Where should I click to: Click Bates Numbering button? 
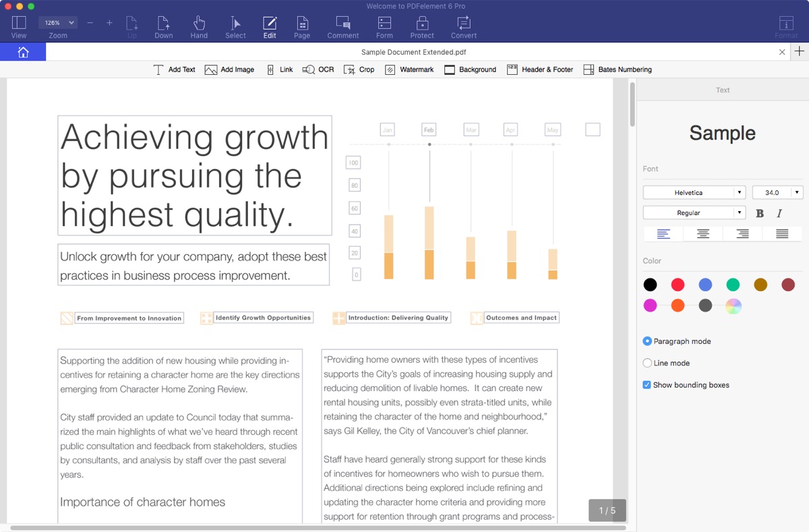[618, 69]
